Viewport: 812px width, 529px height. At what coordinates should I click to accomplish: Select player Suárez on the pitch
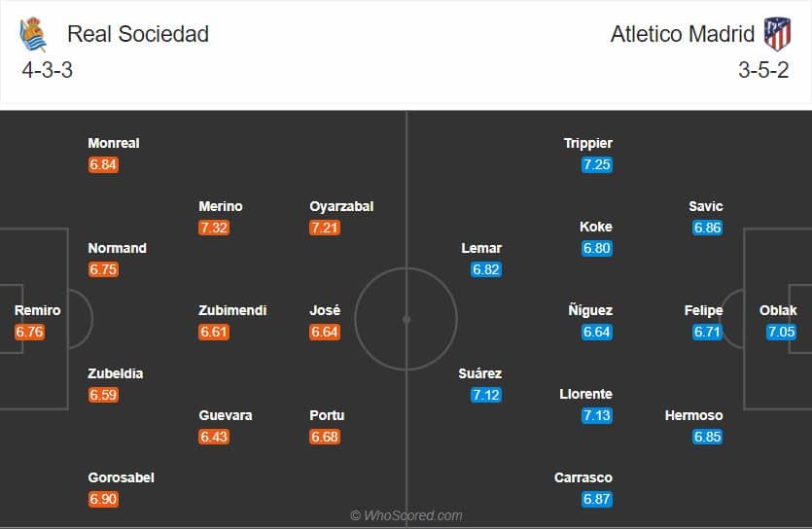pos(480,373)
